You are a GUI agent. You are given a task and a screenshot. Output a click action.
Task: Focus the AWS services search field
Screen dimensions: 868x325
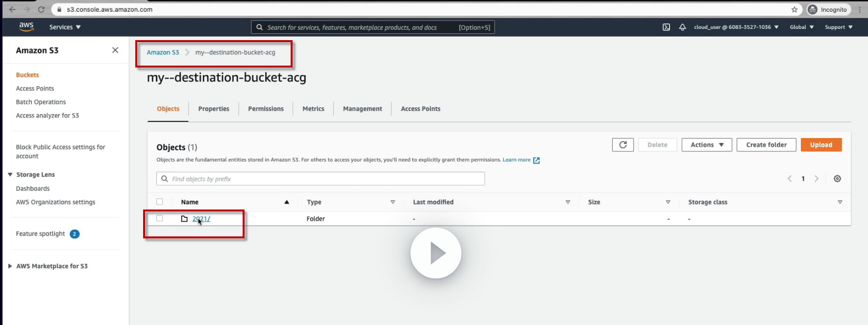(373, 27)
